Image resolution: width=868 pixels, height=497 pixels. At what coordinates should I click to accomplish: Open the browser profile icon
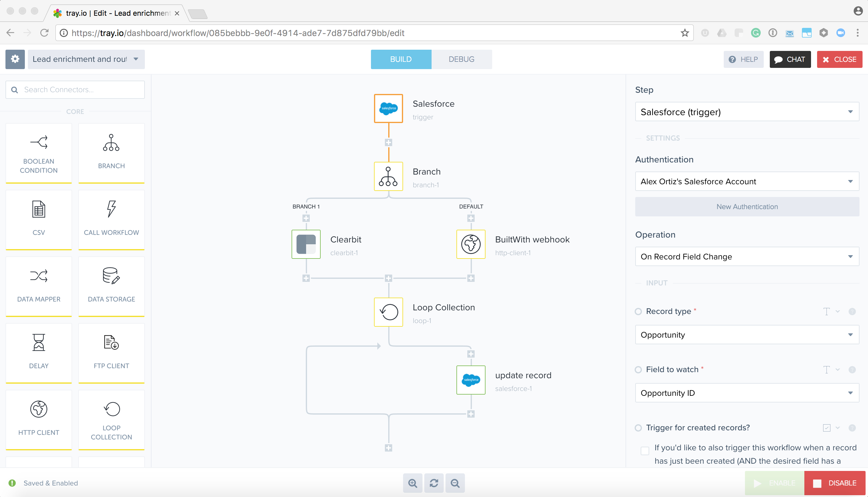(858, 11)
